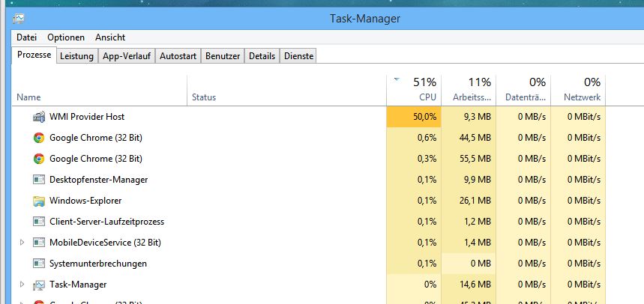Click the Client-Server-Laufzeitprozess icon
Image resolution: width=644 pixels, height=304 pixels.
(38, 222)
